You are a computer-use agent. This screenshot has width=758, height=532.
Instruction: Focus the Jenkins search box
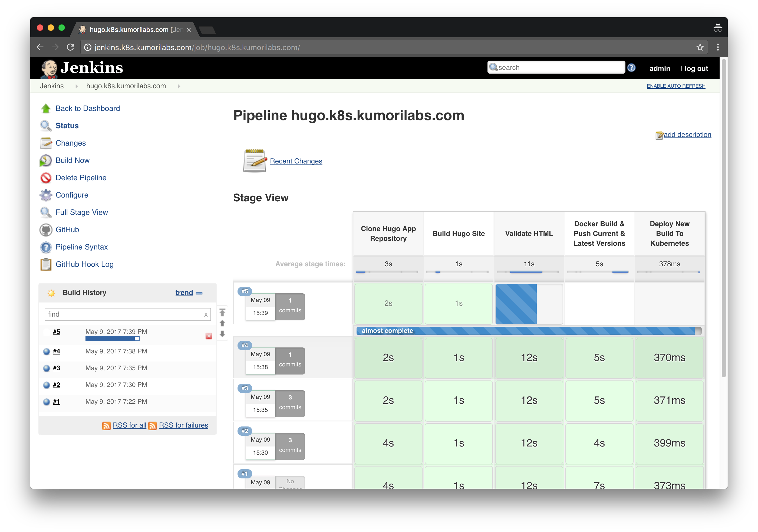click(x=556, y=67)
